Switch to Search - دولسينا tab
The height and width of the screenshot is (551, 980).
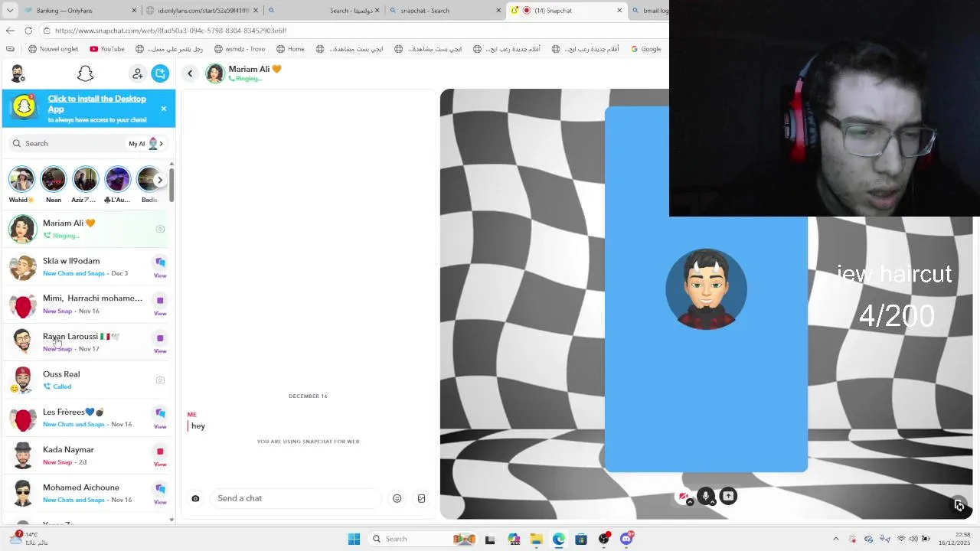pyautogui.click(x=324, y=11)
